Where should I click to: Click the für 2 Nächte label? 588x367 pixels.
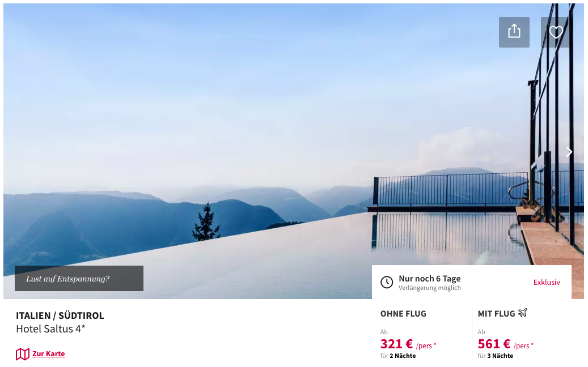pyautogui.click(x=398, y=356)
